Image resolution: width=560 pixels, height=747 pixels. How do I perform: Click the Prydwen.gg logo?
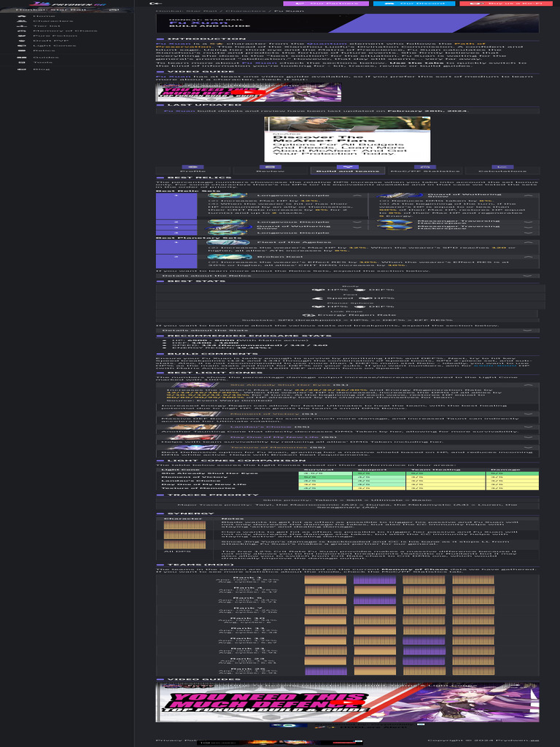[66, 4]
